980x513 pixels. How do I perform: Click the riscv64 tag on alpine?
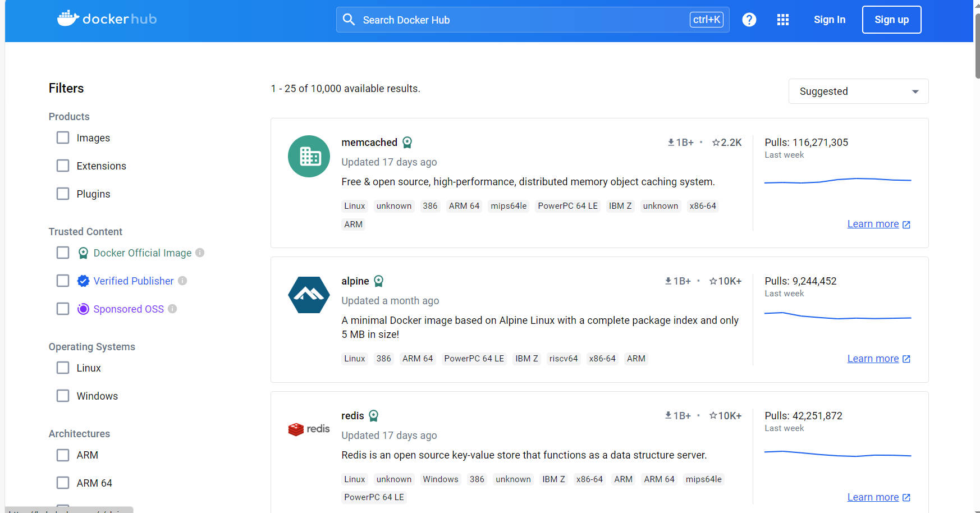(x=564, y=359)
